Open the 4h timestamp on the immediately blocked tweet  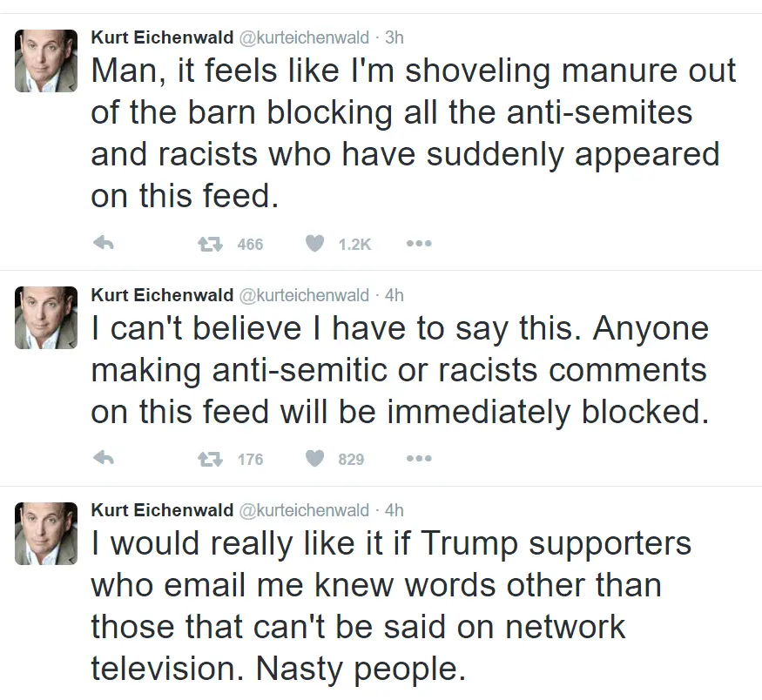(x=394, y=295)
